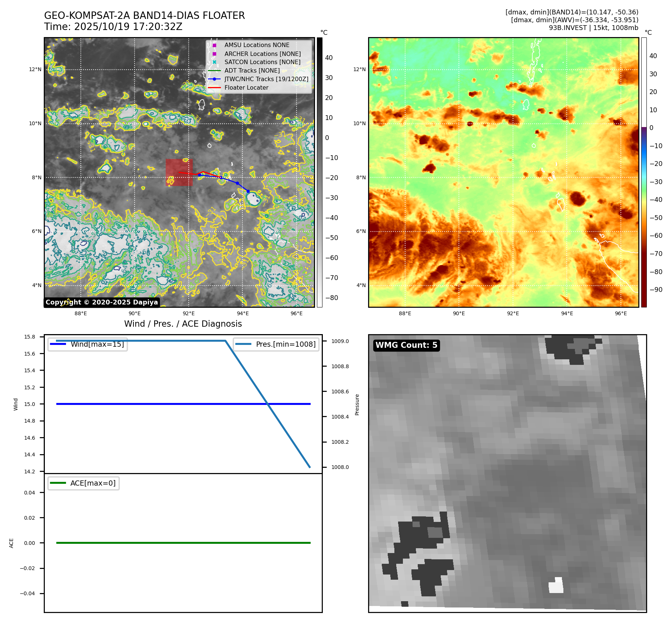Viewport: 672px width, 626px height.
Task: Click the easternmost blue JTWC track point
Action: [248, 192]
